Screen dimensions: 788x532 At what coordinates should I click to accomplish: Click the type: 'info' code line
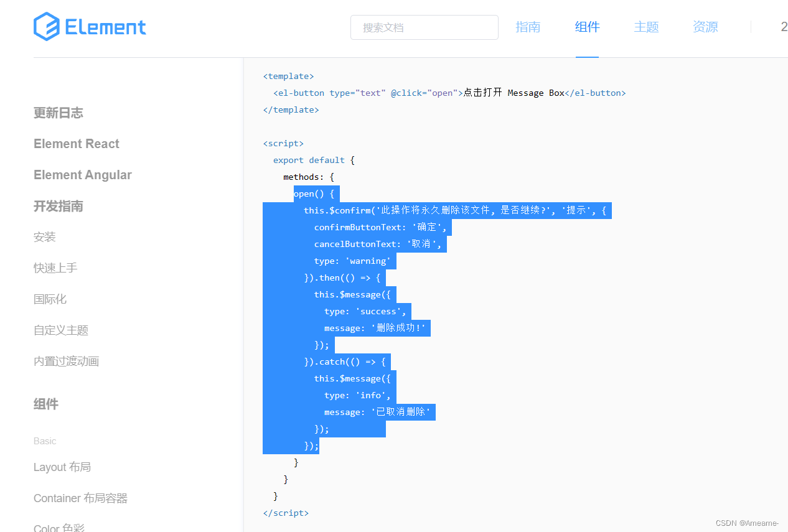(357, 395)
